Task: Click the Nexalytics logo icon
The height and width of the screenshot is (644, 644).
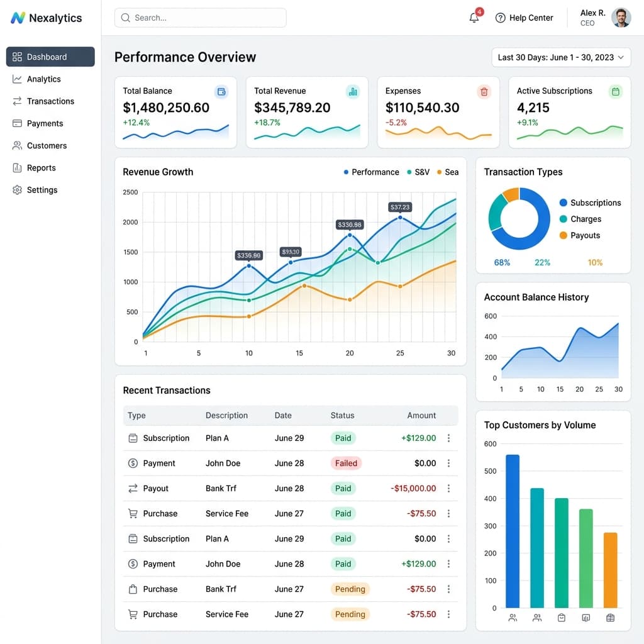Action: click(x=18, y=18)
